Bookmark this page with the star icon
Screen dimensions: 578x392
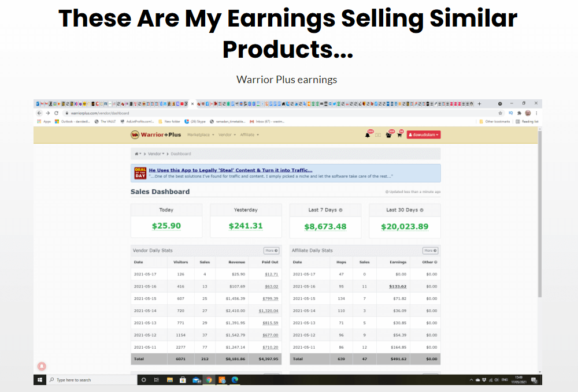(501, 113)
